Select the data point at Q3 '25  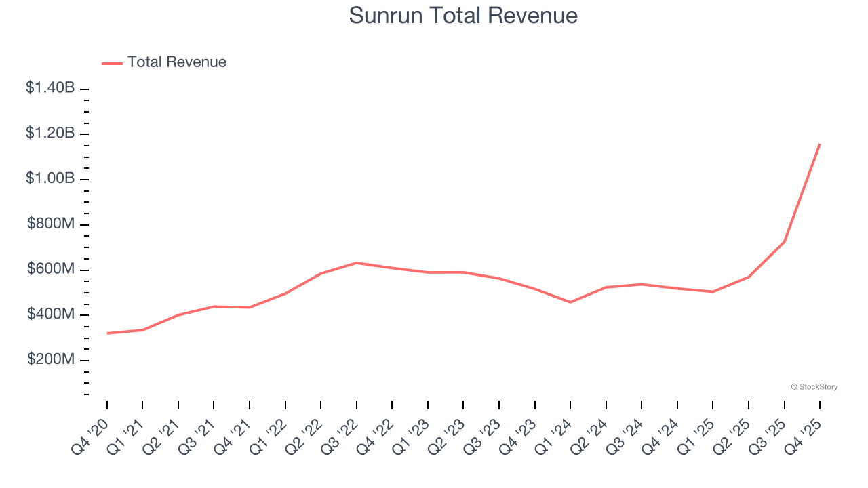point(783,241)
